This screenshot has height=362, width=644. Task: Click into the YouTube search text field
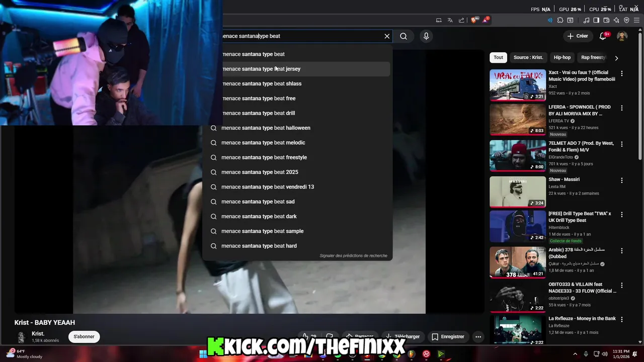point(302,36)
